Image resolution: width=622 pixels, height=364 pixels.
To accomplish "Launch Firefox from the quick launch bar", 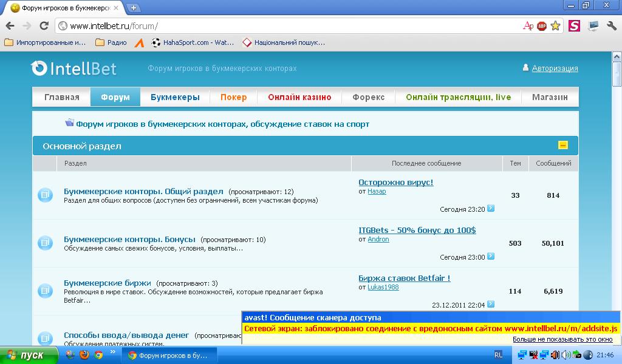I will pos(84,355).
